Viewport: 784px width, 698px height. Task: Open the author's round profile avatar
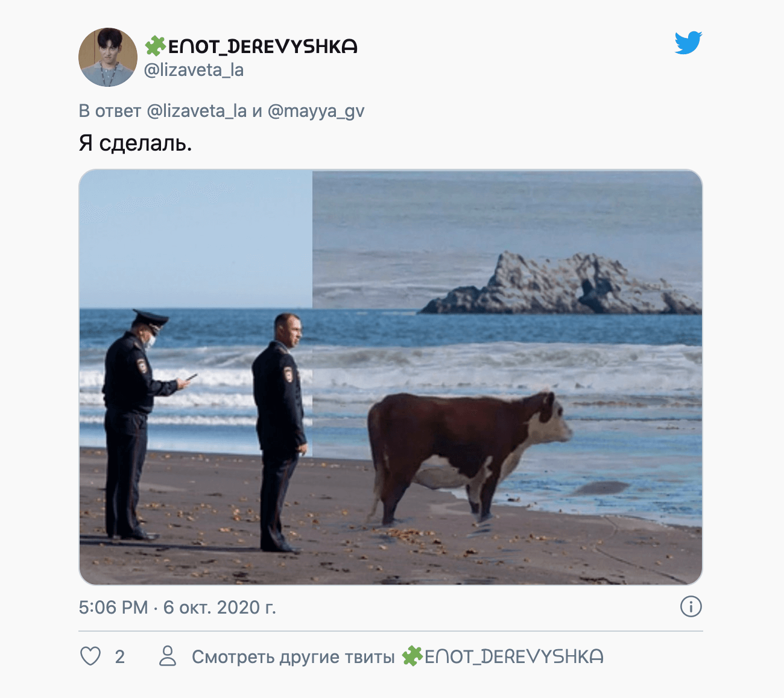[108, 57]
